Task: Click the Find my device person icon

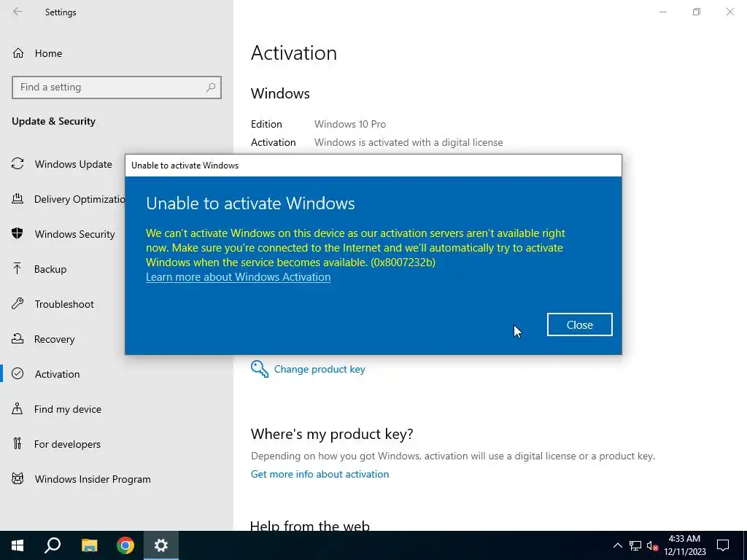Action: [x=18, y=409]
